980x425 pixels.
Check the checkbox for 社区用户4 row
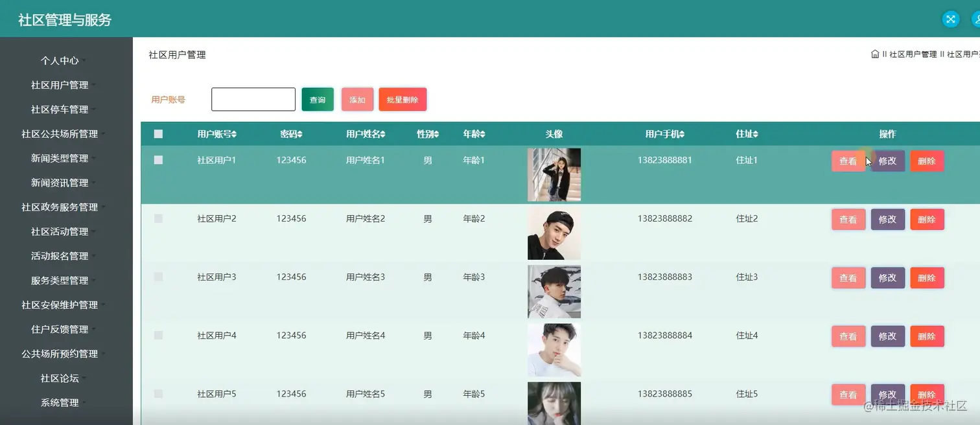(x=157, y=336)
